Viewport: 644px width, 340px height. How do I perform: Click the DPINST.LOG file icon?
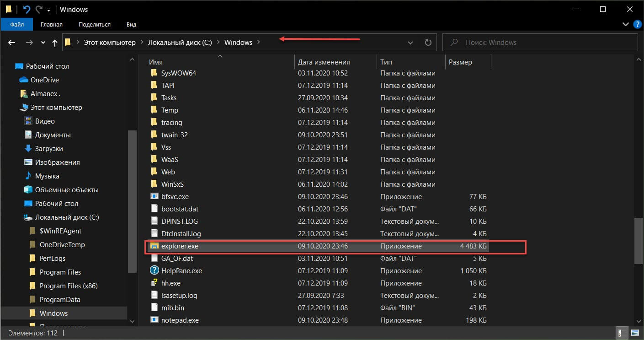coord(154,221)
